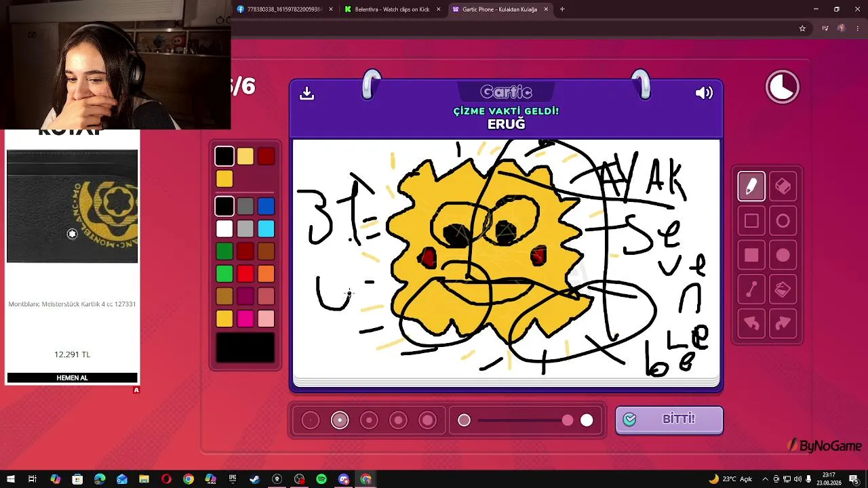
Task: Submit the drawing with the BİTTİ! button
Action: tap(669, 420)
